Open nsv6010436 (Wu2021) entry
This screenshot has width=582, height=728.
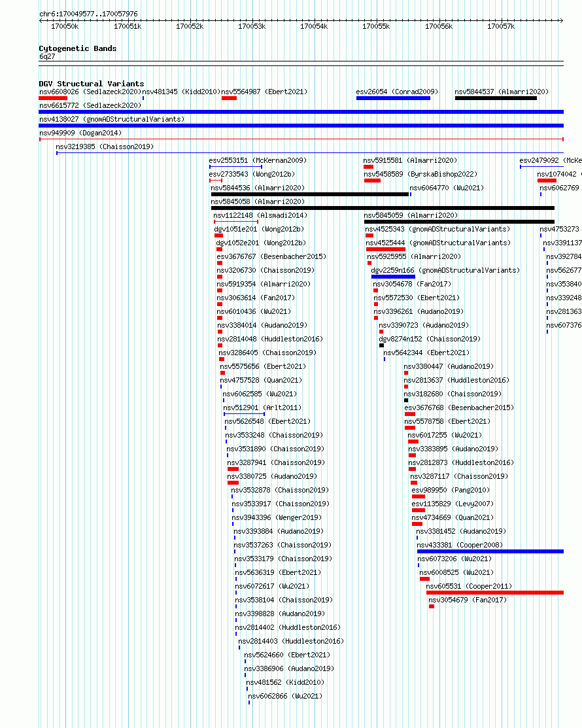254,311
